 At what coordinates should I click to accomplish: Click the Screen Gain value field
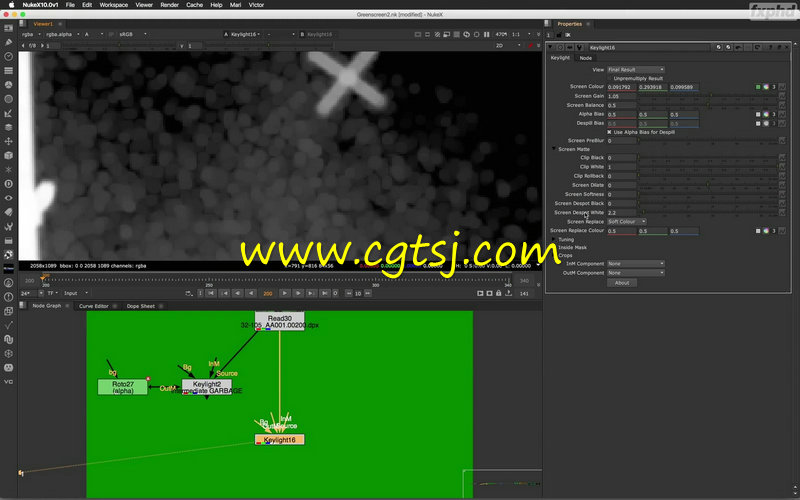pos(621,96)
